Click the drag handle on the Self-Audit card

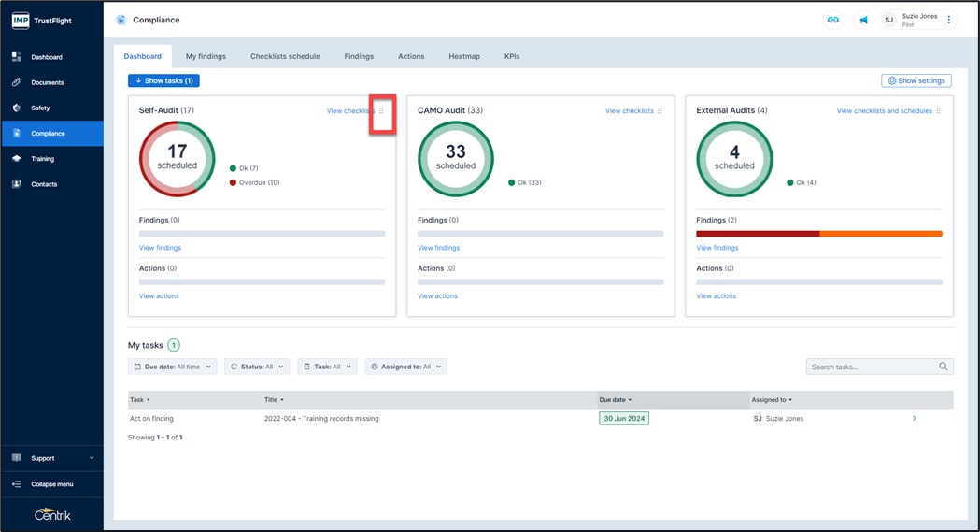(x=381, y=111)
